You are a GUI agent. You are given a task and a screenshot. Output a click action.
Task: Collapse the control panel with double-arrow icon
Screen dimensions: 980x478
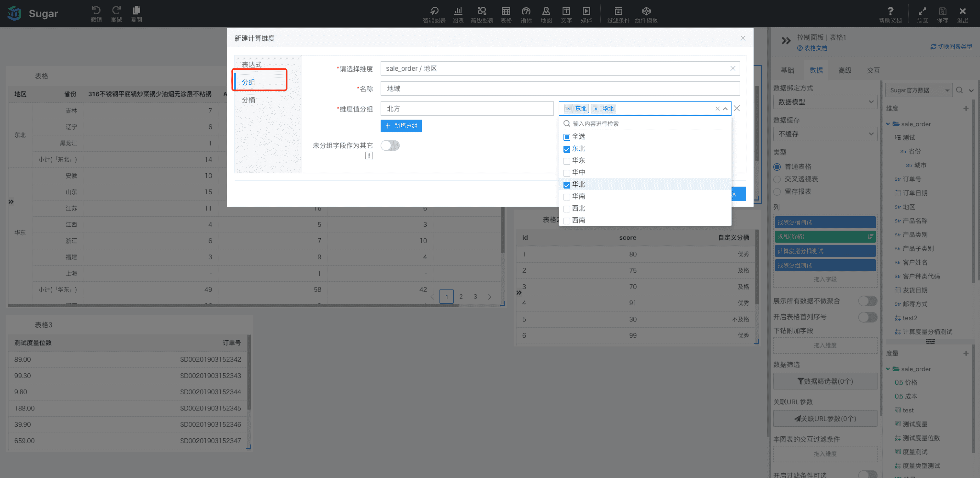click(786, 41)
